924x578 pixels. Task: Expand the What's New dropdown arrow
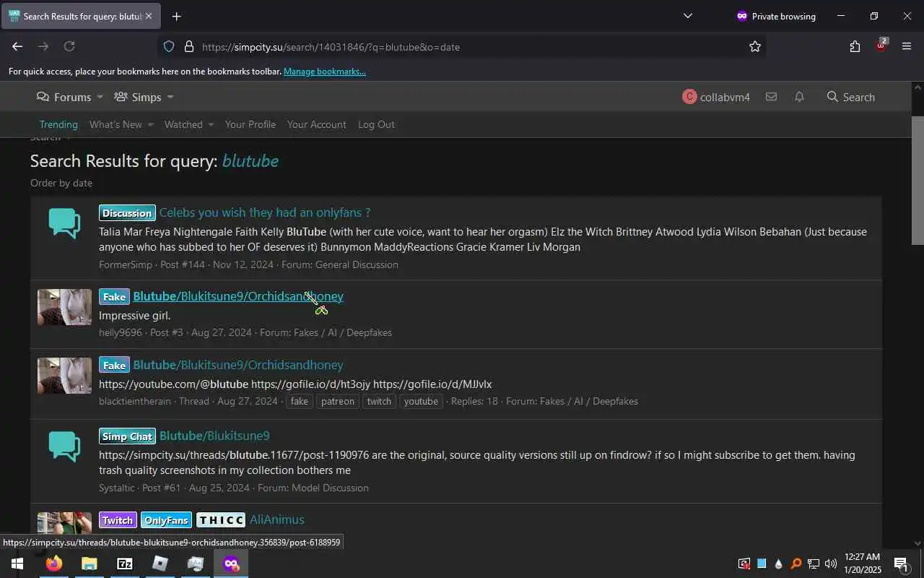tap(150, 125)
